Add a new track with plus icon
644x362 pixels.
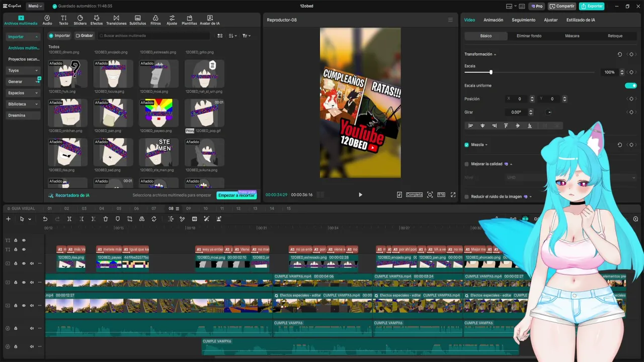tap(8, 219)
